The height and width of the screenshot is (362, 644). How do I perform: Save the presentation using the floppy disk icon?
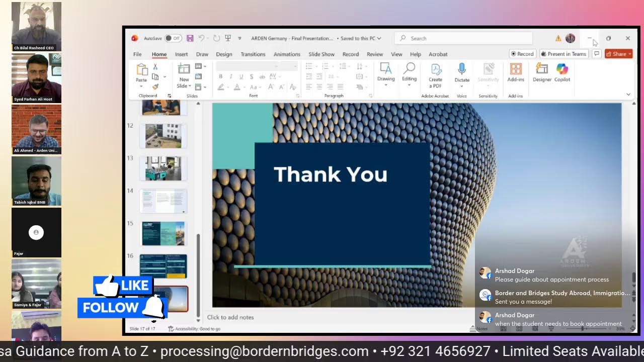[x=190, y=38]
